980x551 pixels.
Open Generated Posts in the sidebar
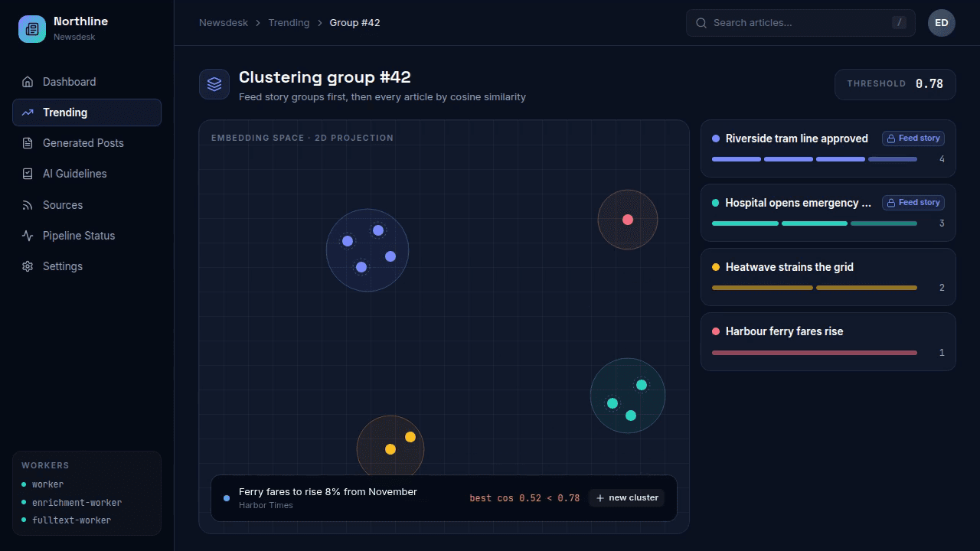coord(87,143)
